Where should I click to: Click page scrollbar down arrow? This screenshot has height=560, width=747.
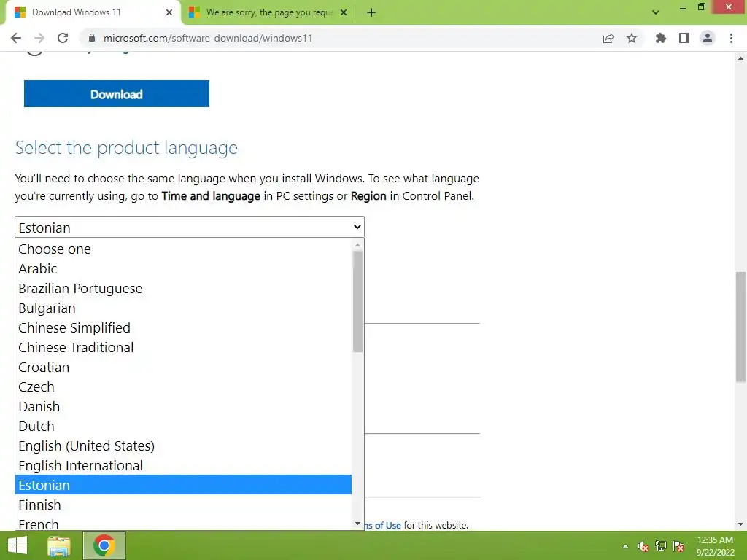pyautogui.click(x=740, y=524)
